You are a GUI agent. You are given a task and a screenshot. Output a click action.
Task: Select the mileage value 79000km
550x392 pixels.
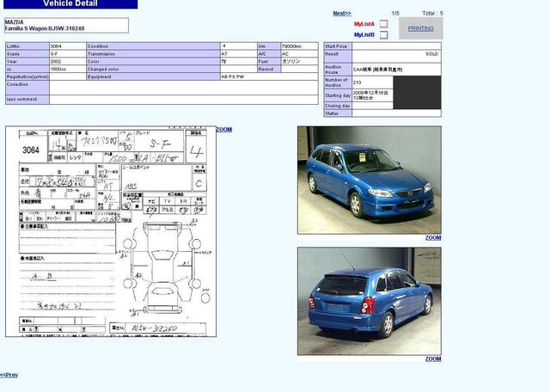[x=291, y=46]
